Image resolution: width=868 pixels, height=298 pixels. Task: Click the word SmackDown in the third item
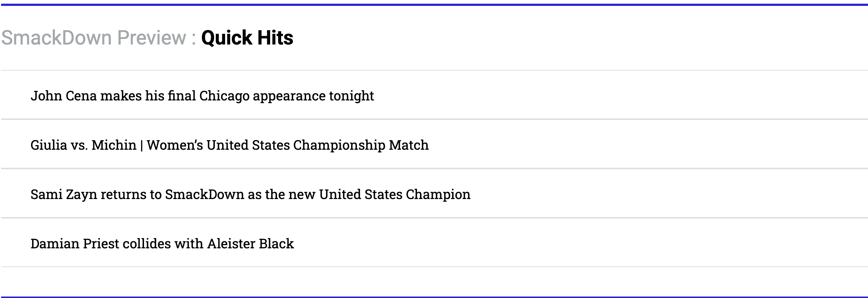point(204,194)
